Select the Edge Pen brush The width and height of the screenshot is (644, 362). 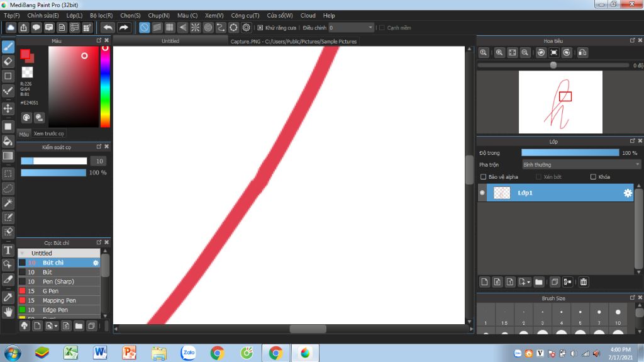coord(59,310)
